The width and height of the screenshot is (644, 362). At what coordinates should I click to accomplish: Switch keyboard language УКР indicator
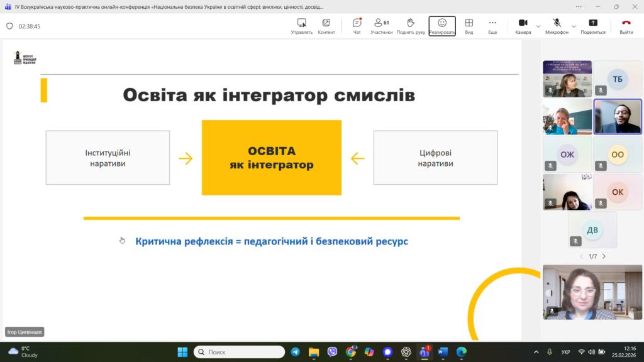click(x=565, y=352)
